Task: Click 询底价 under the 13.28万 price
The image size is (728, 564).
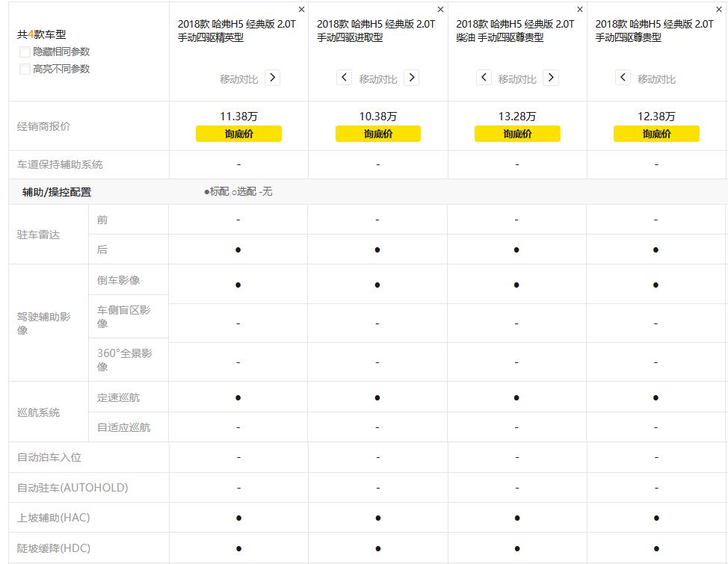Action: (x=516, y=134)
